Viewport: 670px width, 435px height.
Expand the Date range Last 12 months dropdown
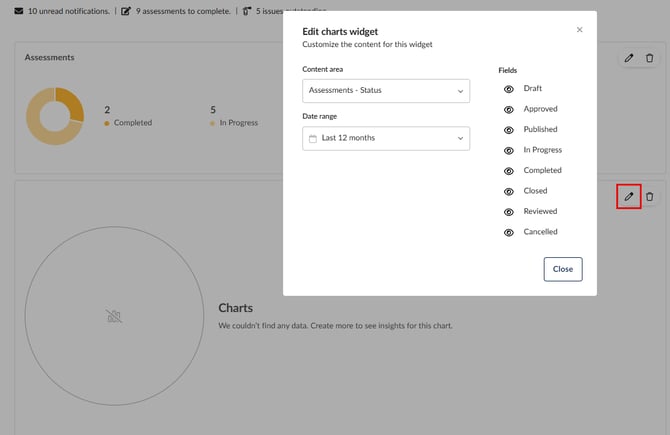pyautogui.click(x=385, y=138)
